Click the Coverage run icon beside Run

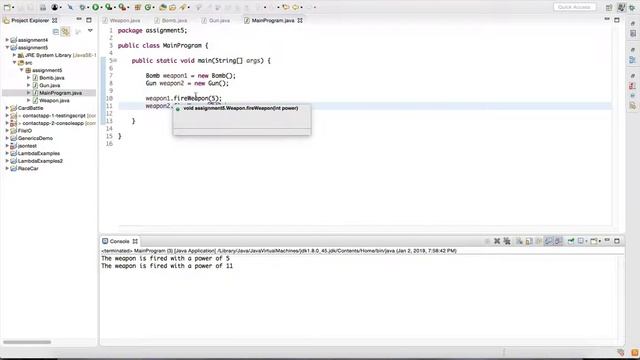(x=109, y=7)
